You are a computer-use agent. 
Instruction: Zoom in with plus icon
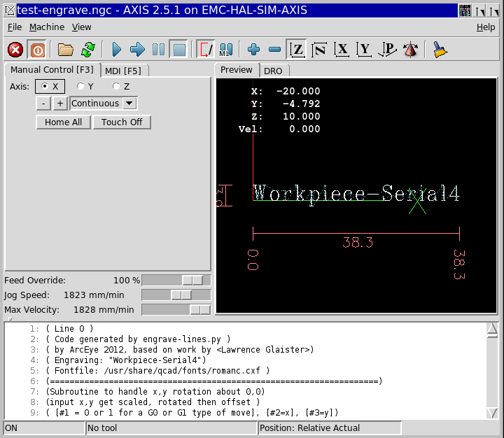tap(254, 50)
